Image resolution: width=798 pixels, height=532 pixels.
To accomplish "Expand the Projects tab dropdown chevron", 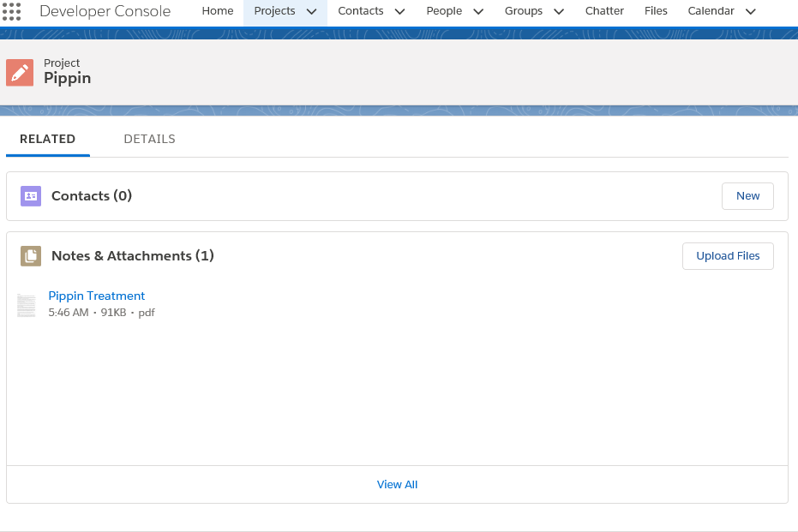I will click(x=311, y=11).
